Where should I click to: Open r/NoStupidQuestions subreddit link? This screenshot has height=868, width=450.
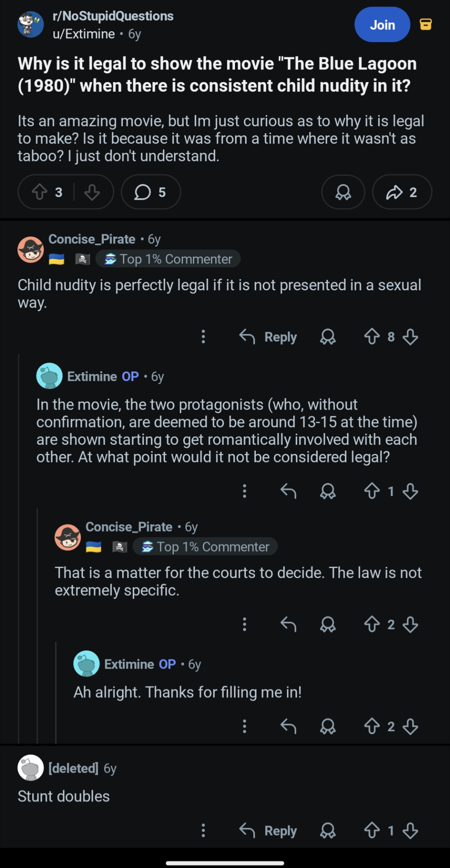(113, 16)
